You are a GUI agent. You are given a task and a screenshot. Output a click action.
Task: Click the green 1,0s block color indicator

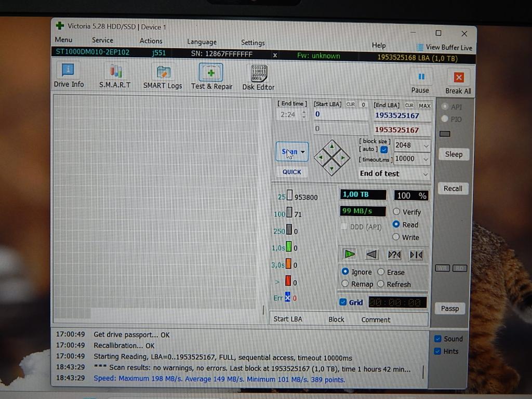tap(289, 248)
